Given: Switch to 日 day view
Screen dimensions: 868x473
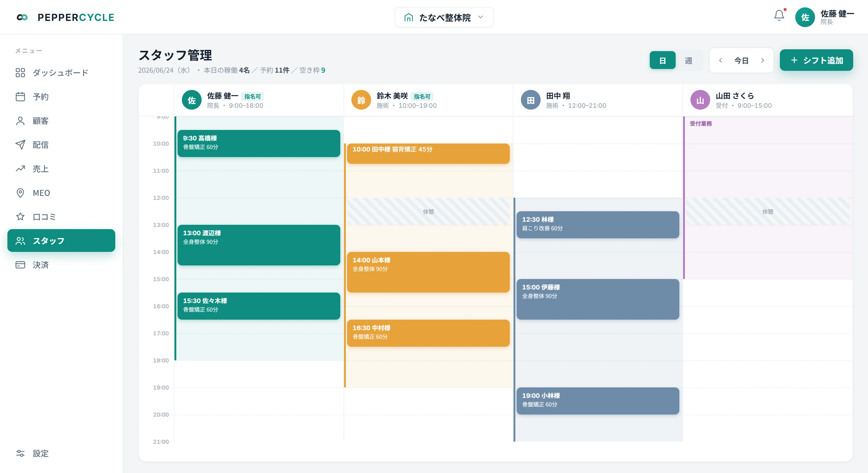Looking at the screenshot, I should pyautogui.click(x=662, y=60).
